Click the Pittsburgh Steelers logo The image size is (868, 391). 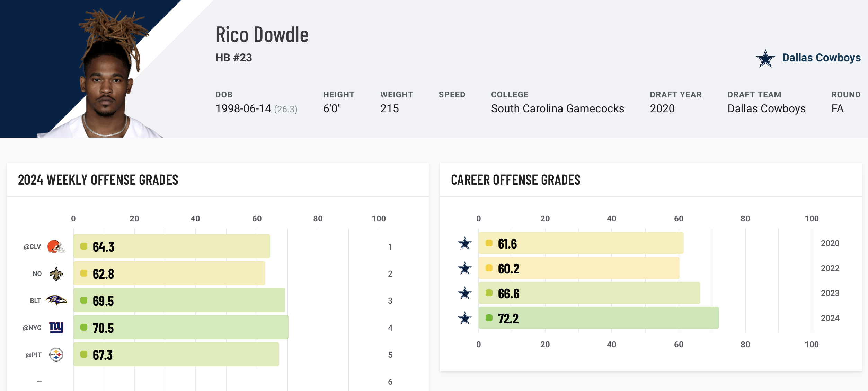pos(56,355)
